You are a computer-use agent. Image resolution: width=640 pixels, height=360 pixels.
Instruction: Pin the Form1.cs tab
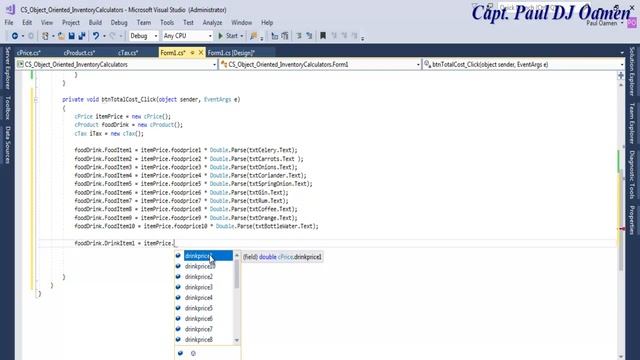pos(193,53)
